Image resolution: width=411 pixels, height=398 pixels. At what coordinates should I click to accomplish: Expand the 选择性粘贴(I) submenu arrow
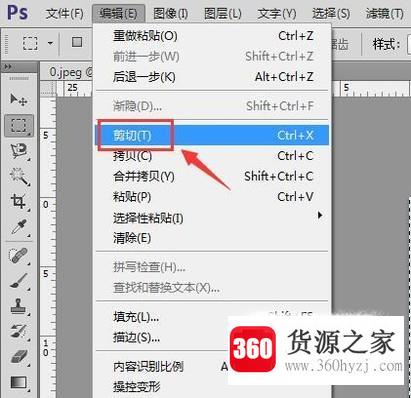(x=320, y=215)
